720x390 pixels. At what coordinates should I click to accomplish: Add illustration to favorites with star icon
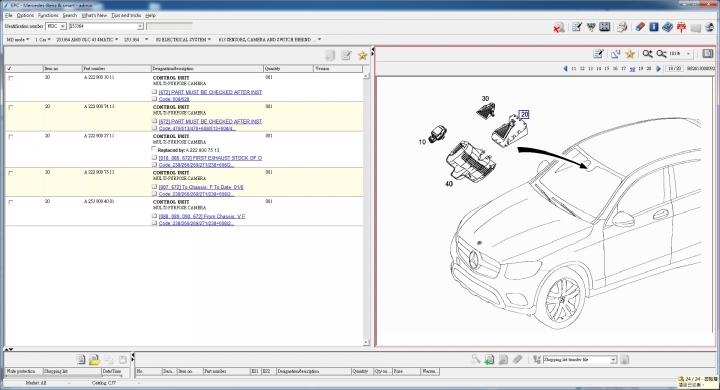(x=630, y=54)
